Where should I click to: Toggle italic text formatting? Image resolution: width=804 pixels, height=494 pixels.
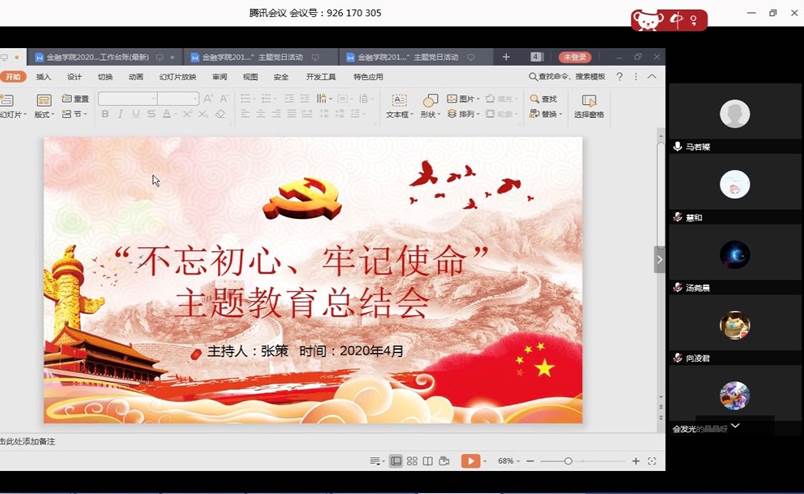pyautogui.click(x=120, y=114)
